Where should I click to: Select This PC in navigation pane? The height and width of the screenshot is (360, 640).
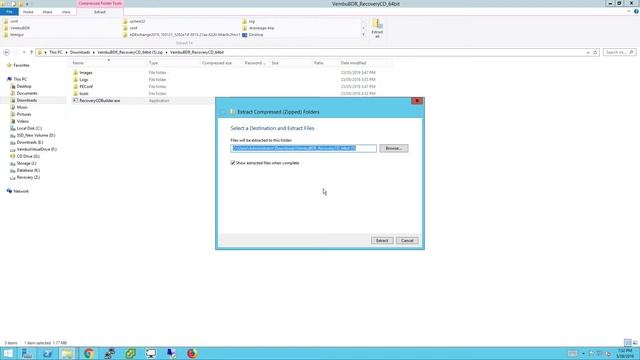point(20,79)
